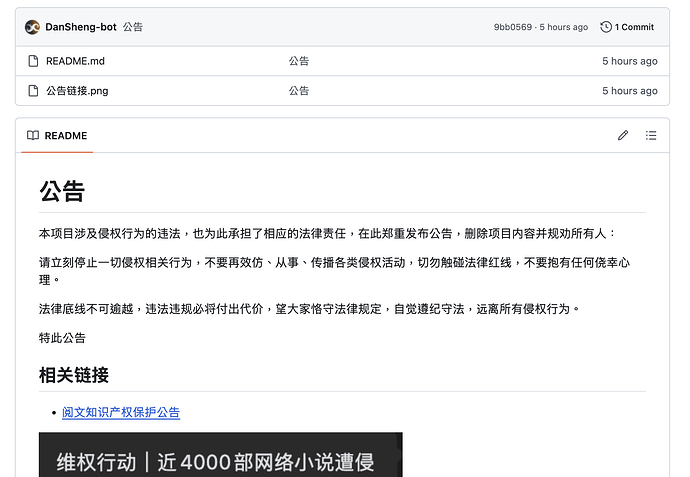Open the 公告 commit message in the README.md row
This screenshot has height=477, width=690.
(x=299, y=61)
